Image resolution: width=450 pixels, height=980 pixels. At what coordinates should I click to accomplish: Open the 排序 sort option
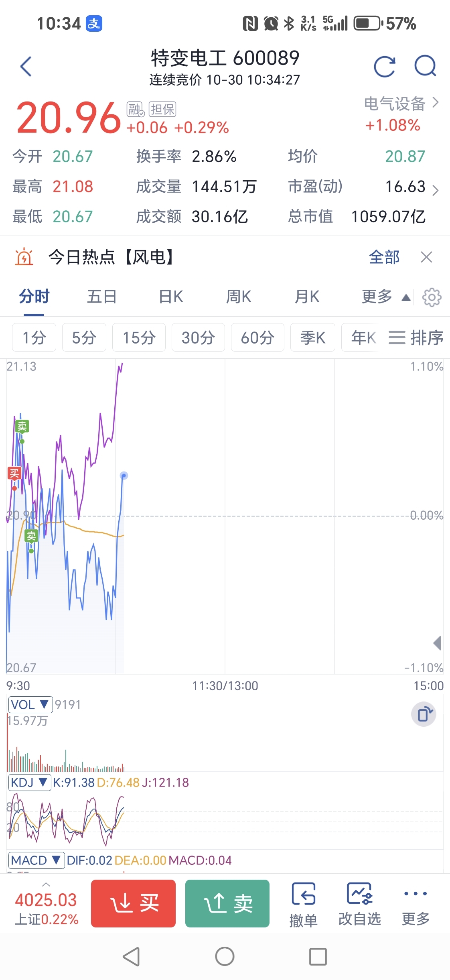(x=416, y=338)
